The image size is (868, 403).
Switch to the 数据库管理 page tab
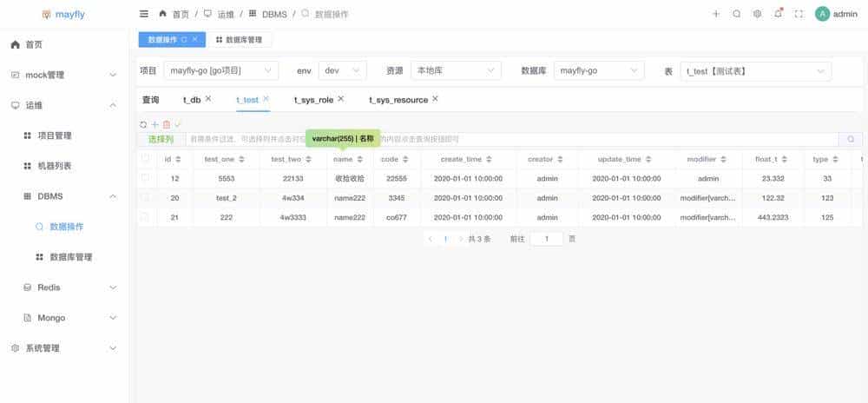tap(240, 40)
